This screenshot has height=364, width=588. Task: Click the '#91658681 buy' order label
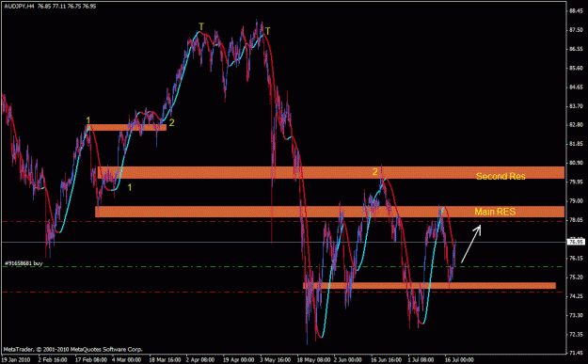(x=24, y=263)
